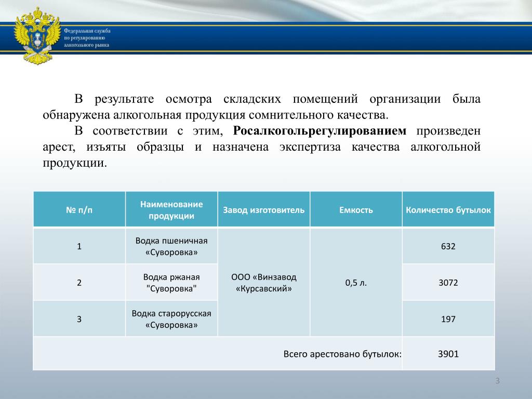
Task: Click the '0,5 л.' capacity cell
Action: click(x=356, y=282)
